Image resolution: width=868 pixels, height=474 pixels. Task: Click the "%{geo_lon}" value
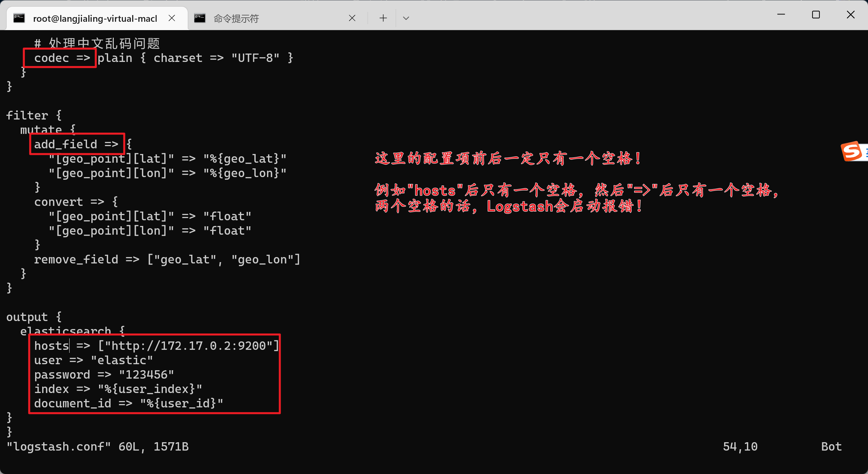245,173
